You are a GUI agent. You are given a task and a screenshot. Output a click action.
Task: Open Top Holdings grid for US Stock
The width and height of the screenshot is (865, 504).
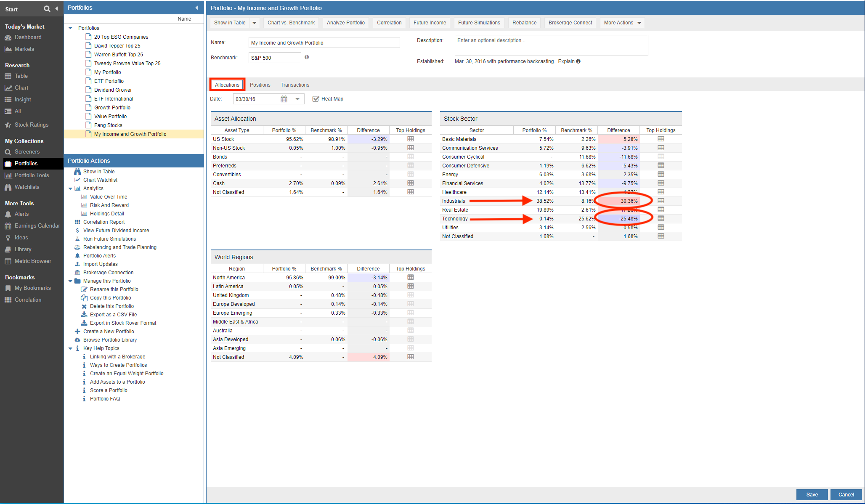[x=410, y=139]
